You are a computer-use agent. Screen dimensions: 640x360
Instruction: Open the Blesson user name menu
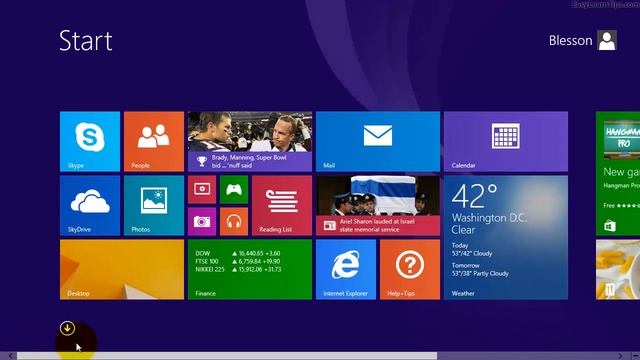click(570, 40)
